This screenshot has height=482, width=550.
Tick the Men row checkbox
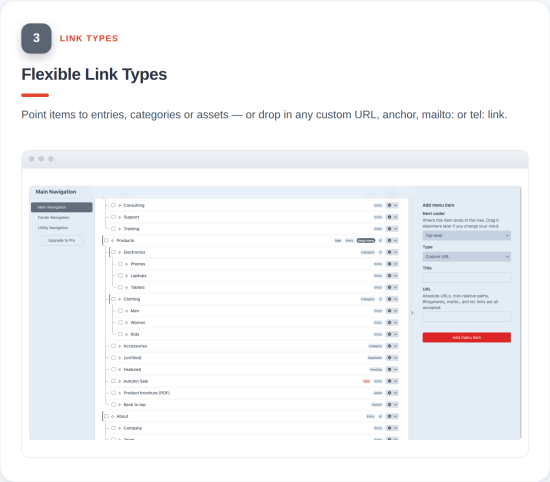[x=120, y=311]
